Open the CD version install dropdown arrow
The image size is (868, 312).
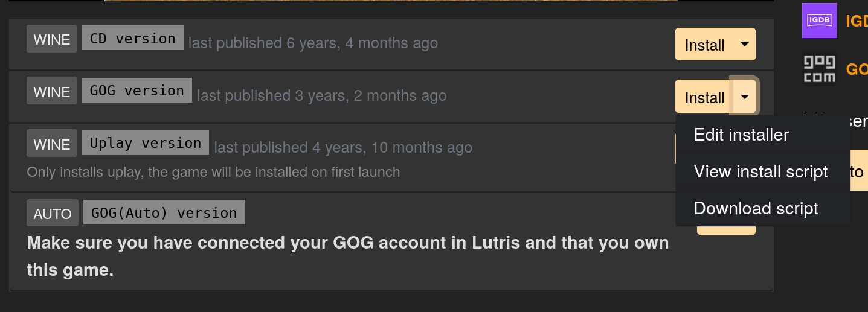pos(744,45)
